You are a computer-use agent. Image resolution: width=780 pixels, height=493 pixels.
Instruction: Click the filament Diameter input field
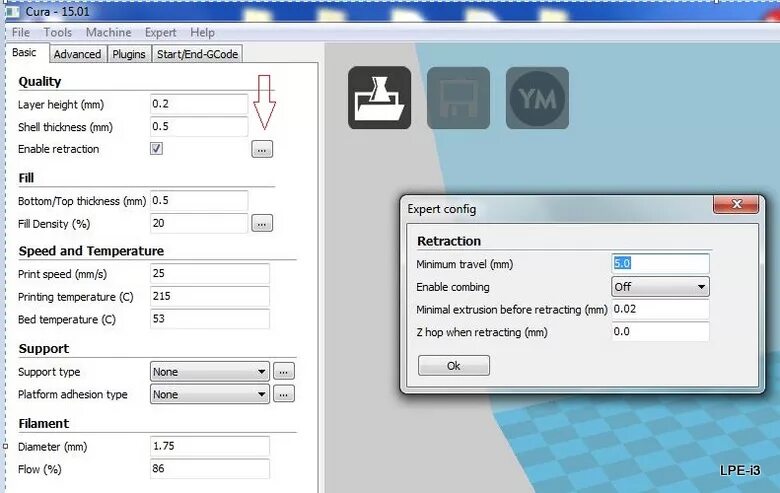[x=209, y=446]
